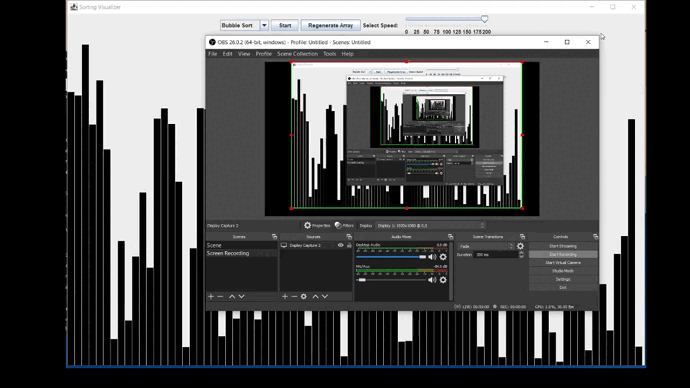Screen dimensions: 690x388
Task: Open the Tools menu in OBS
Action: tap(330, 54)
